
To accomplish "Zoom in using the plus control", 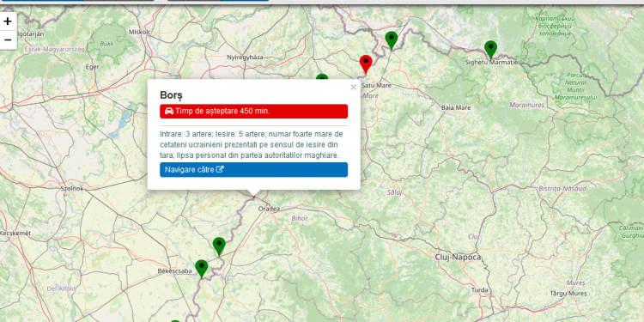I will tap(8, 21).
